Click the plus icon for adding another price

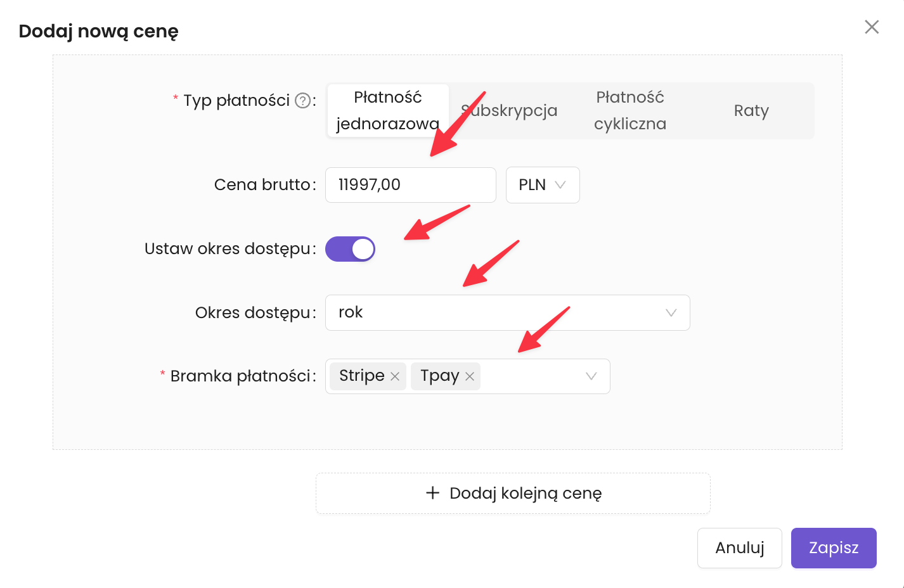[x=432, y=493]
